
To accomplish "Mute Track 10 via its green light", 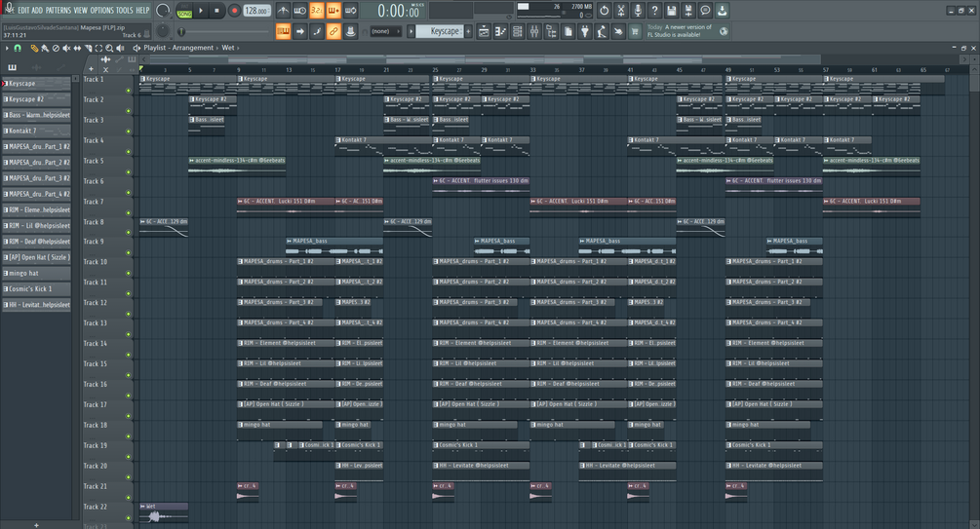I will coord(129,273).
